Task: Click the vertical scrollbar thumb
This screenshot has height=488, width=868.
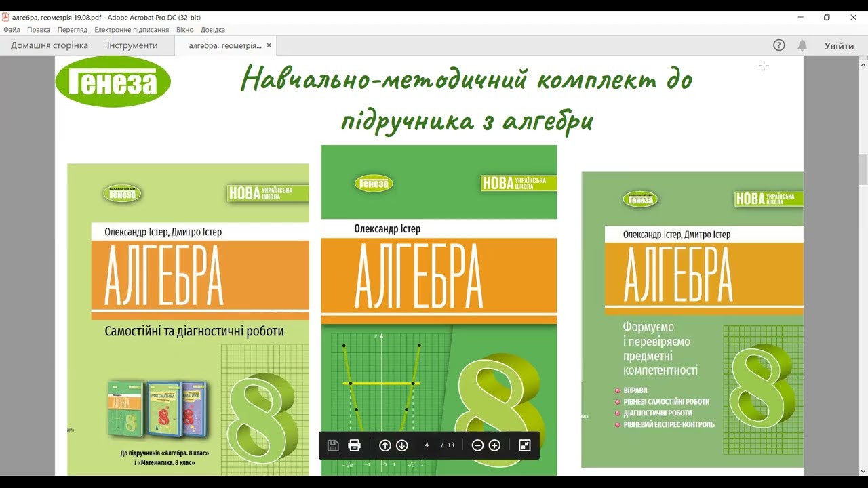Action: 863,169
